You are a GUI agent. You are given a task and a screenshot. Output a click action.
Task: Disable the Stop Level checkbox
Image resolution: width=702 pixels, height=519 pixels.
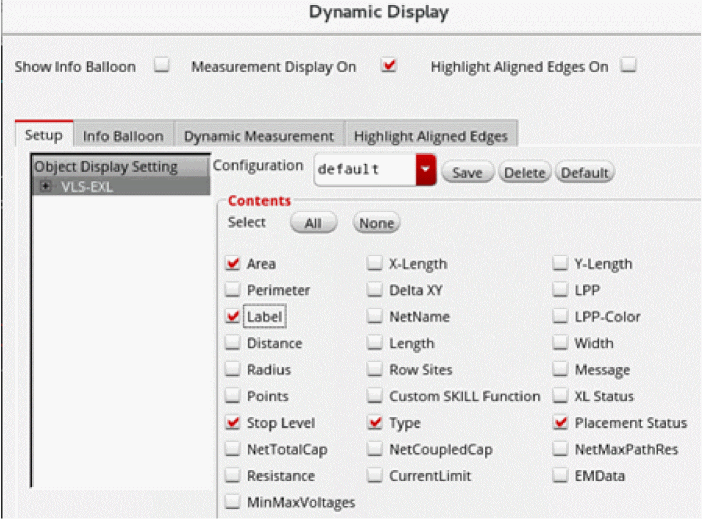(x=233, y=423)
